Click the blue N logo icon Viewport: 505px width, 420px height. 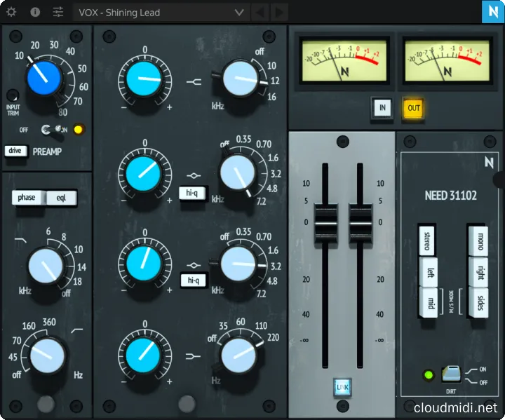[490, 12]
